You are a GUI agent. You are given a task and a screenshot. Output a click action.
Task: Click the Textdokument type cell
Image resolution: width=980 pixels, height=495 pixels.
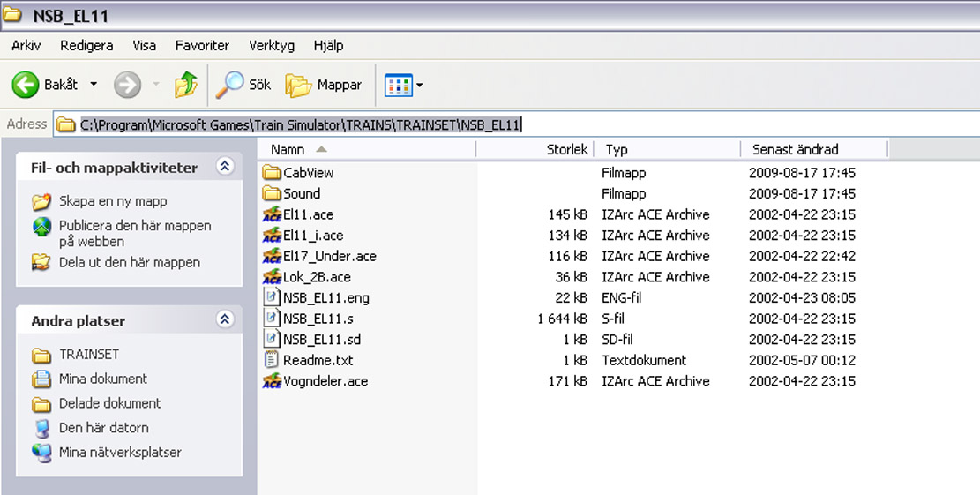644,360
